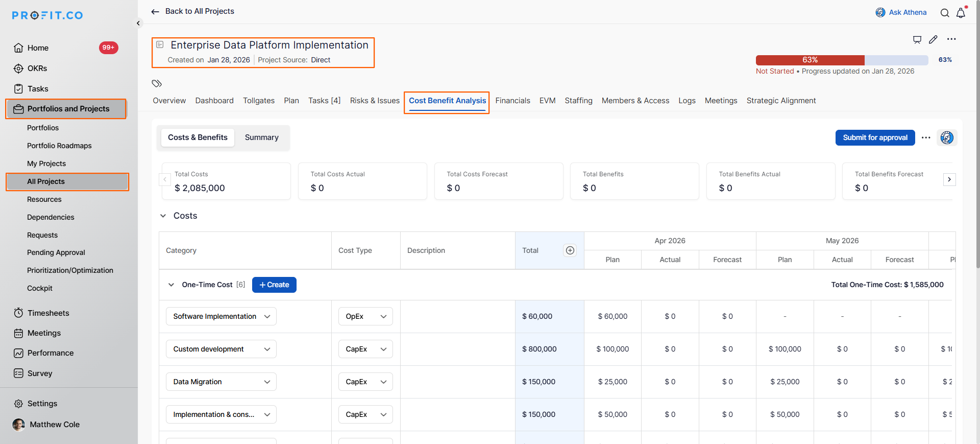Switch to the Financials tab
Image resolution: width=980 pixels, height=444 pixels.
[x=512, y=101]
